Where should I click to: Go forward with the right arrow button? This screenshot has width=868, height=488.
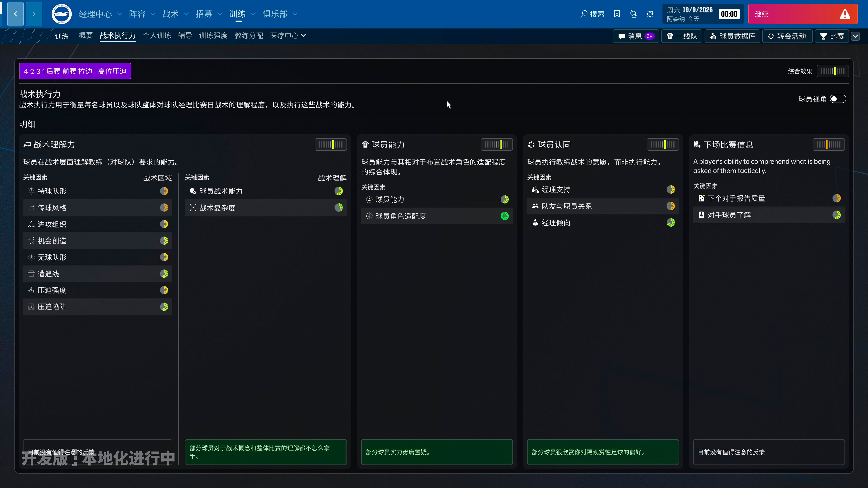point(34,14)
